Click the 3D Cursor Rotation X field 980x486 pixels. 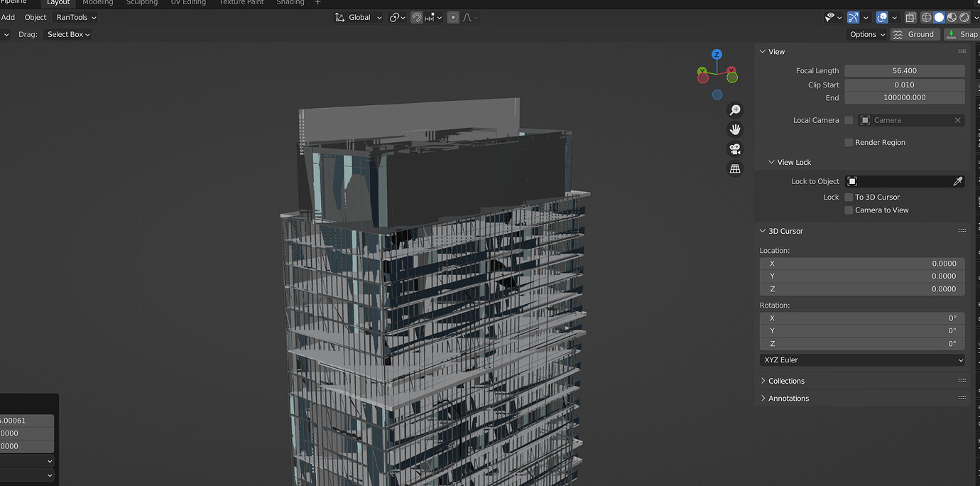pos(862,318)
